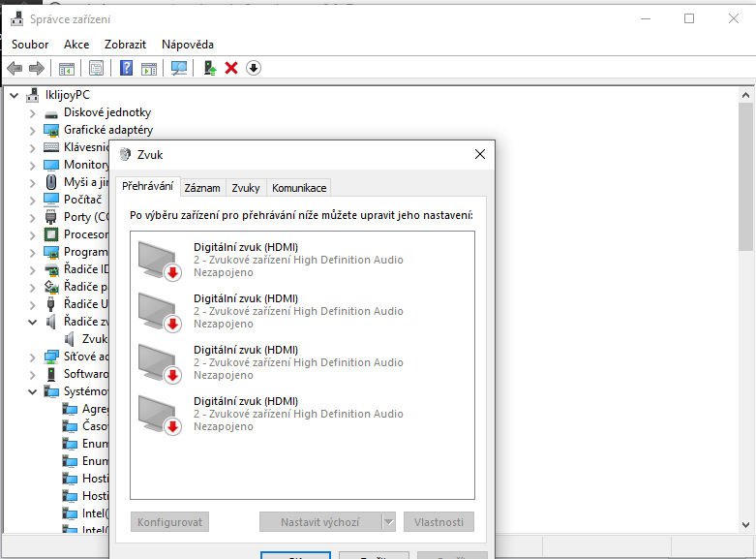Click the disable device down-arrow icon

coord(254,68)
